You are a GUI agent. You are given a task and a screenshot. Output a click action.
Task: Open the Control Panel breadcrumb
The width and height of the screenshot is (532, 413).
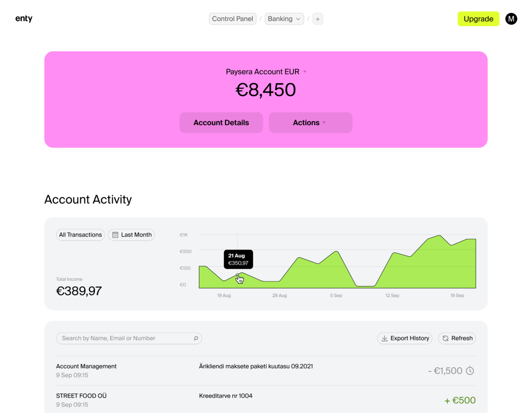pos(233,19)
